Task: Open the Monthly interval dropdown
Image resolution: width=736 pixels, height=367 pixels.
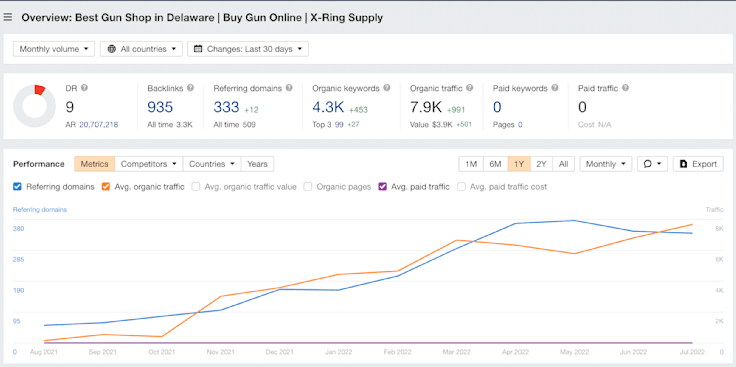Action: click(606, 164)
